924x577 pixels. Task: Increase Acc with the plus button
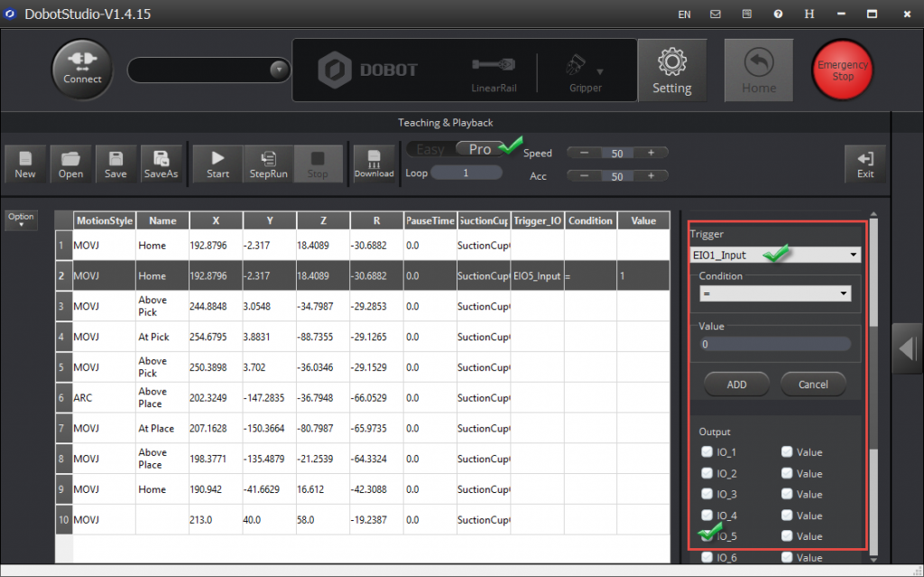click(x=651, y=175)
